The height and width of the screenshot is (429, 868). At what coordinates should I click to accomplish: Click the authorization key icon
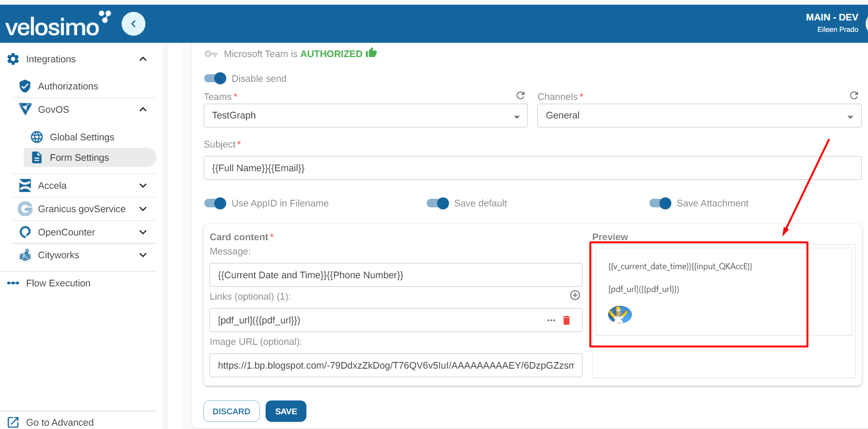pyautogui.click(x=211, y=54)
